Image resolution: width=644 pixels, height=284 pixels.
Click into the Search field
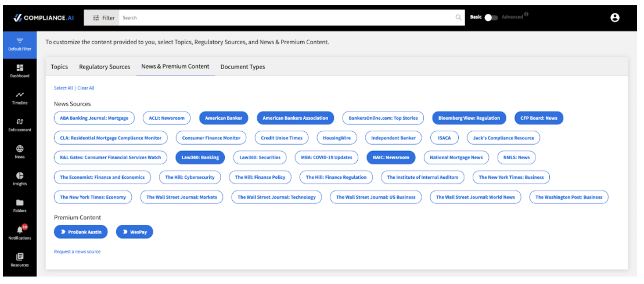(287, 17)
